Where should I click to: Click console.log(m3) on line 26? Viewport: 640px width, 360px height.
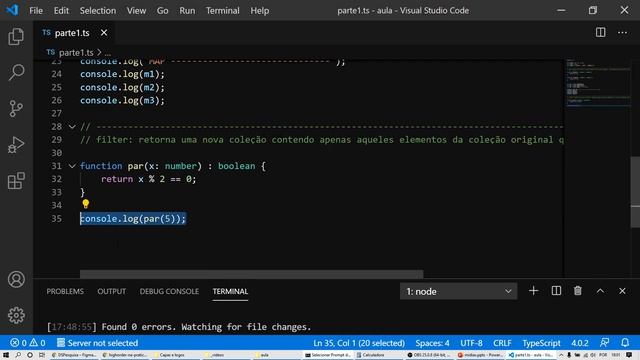coord(122,100)
